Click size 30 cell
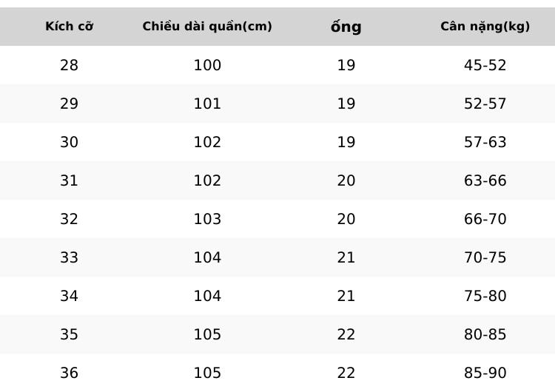The image size is (555, 392). tap(69, 142)
